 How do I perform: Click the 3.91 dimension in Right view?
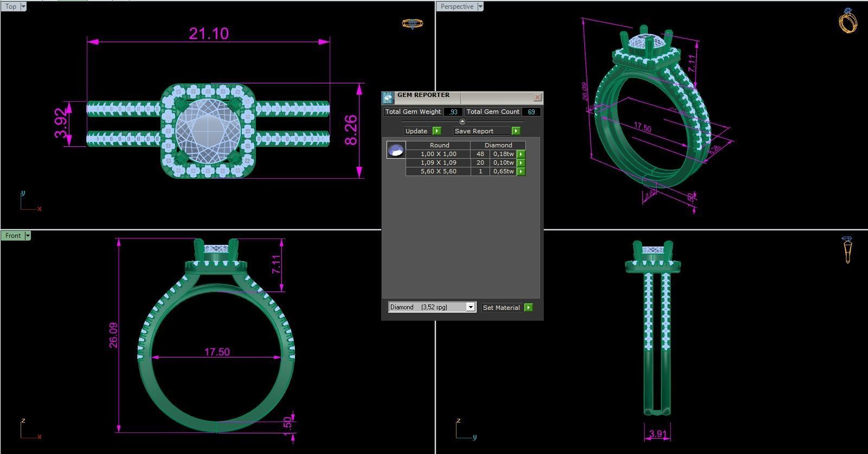point(657,434)
